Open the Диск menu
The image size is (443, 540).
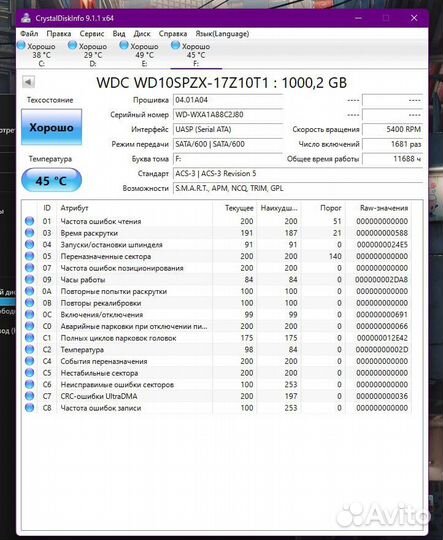(142, 34)
